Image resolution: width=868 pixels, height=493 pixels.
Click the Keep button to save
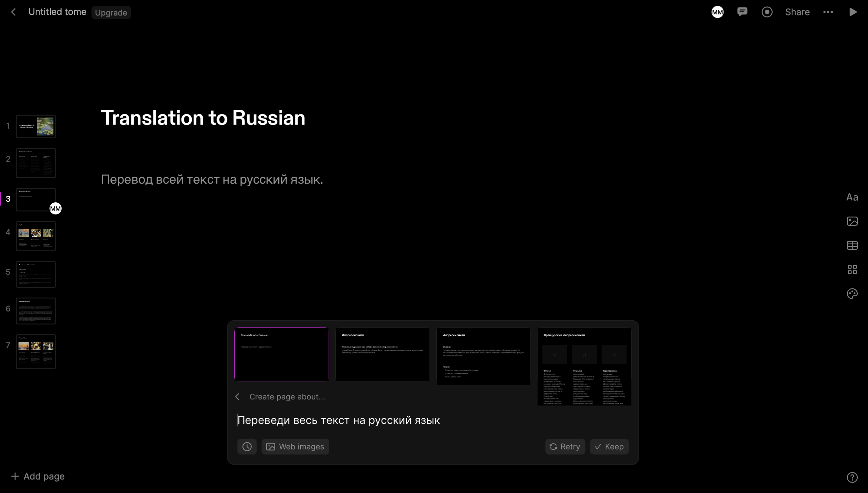(609, 446)
